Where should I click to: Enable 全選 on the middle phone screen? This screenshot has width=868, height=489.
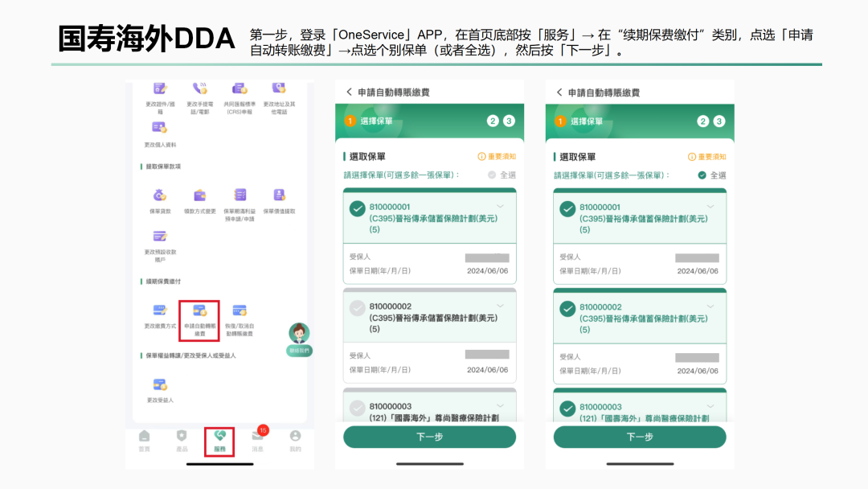click(x=492, y=175)
